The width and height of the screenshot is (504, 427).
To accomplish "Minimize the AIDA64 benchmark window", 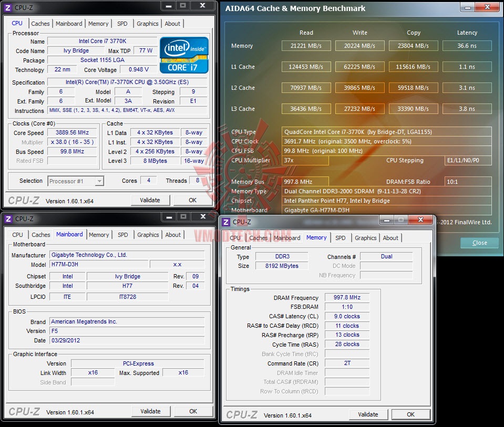I will 468,7.
